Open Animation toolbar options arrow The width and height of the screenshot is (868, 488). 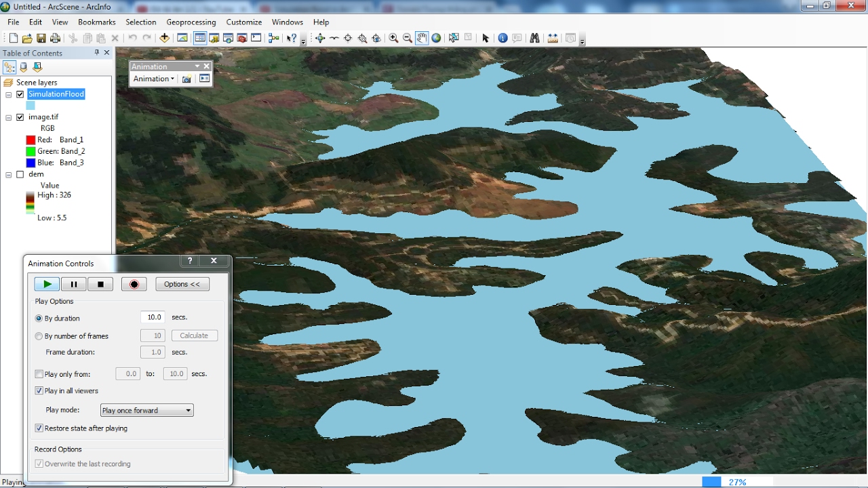(197, 66)
